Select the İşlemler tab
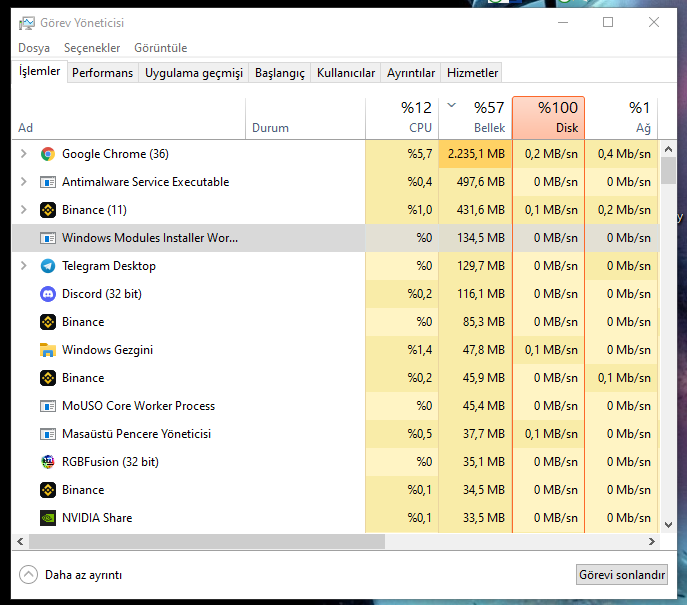This screenshot has width=687, height=605. [39, 71]
